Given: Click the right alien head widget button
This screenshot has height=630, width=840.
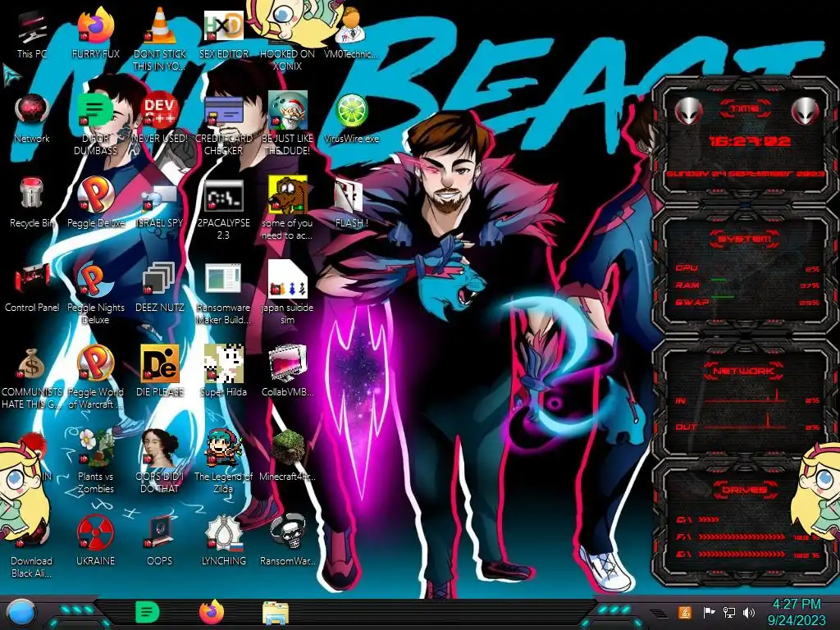Looking at the screenshot, I should [806, 111].
